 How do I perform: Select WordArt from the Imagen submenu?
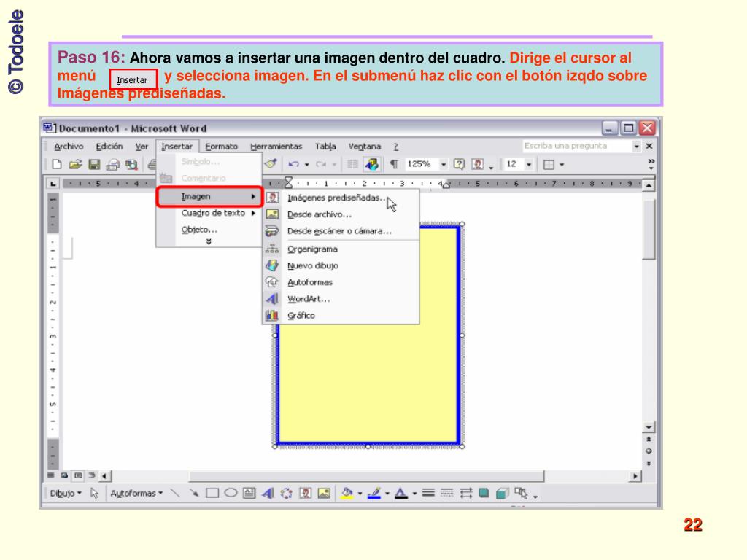pos(341,299)
